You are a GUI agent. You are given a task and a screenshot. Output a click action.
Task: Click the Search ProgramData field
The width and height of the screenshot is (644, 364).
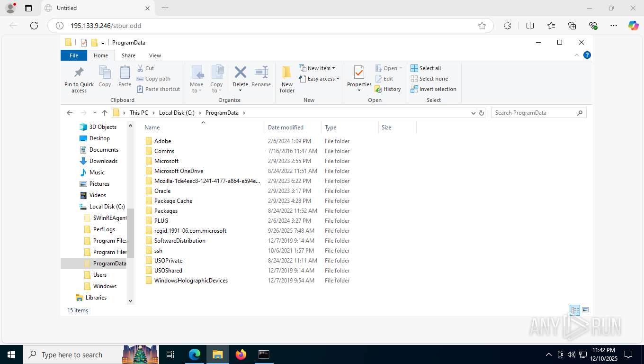tap(538, 113)
